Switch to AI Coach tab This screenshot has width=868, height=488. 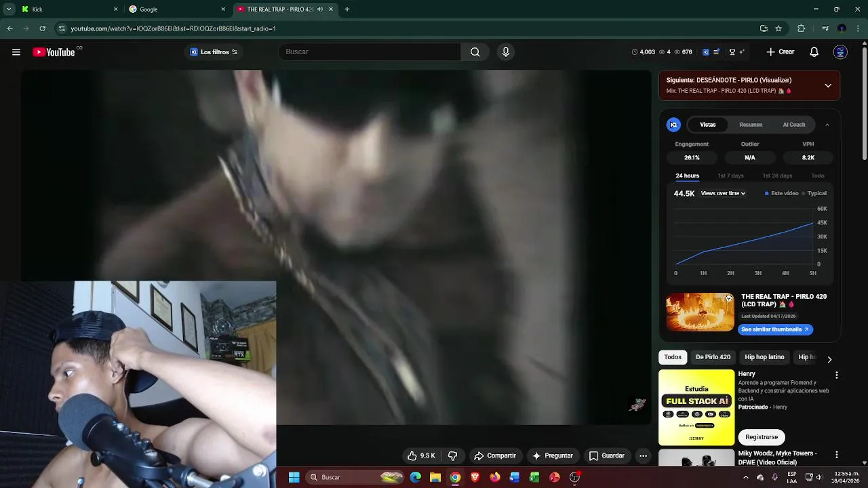tap(794, 125)
